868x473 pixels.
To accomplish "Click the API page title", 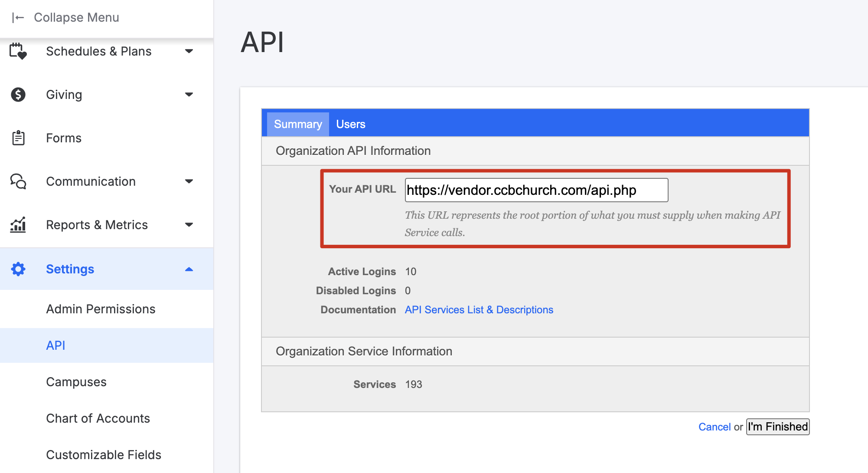I will coord(262,43).
